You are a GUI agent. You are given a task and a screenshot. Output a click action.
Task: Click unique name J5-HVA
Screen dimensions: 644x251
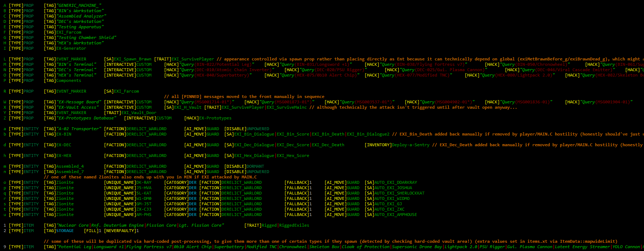pyautogui.click(x=144, y=188)
